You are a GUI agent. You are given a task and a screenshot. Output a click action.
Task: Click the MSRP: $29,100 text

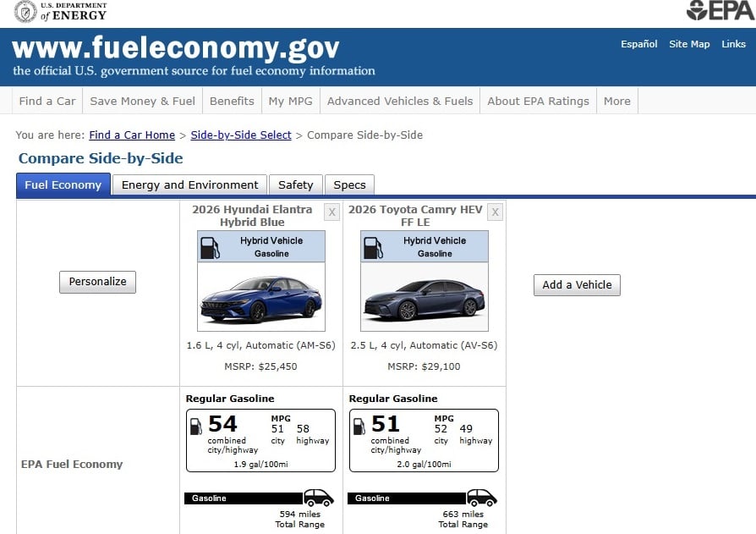coord(424,366)
